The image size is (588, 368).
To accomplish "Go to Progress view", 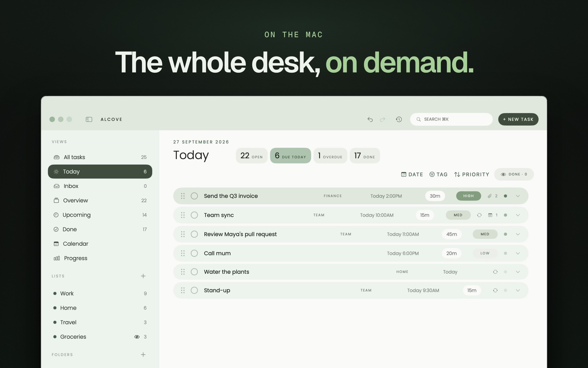I will click(x=100, y=258).
